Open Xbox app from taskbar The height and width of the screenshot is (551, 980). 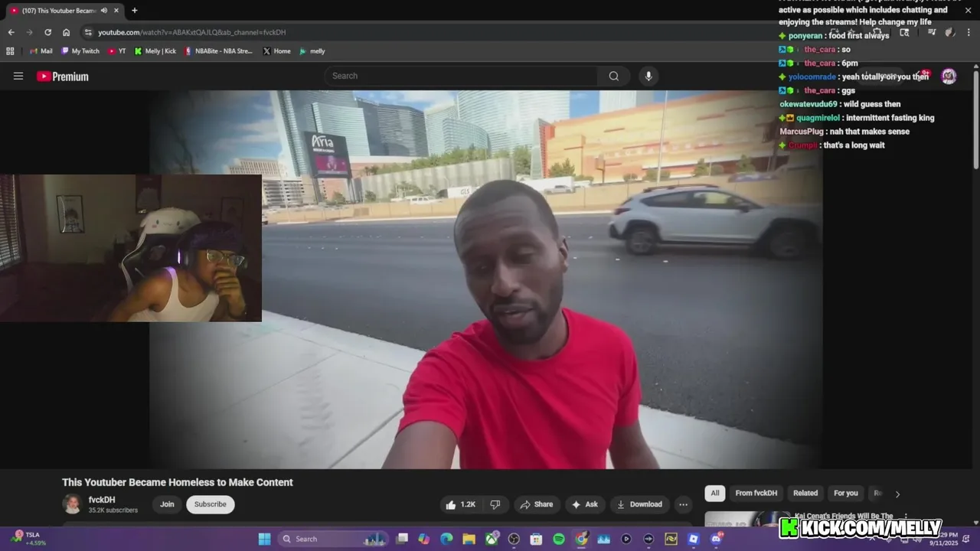[492, 539]
